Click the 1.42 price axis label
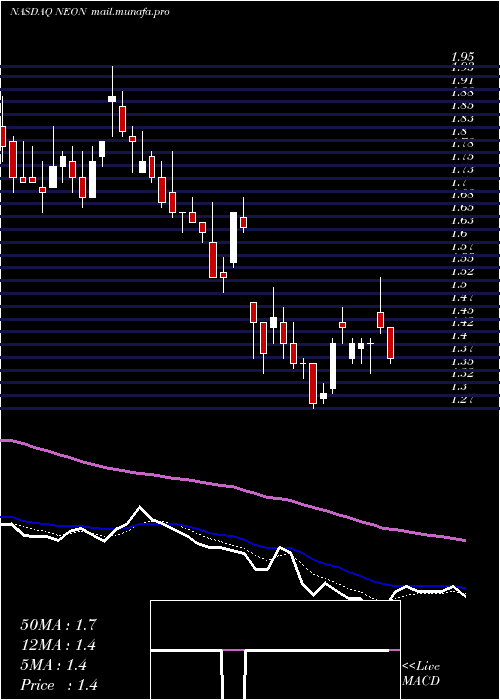The image size is (500, 700). (x=462, y=322)
